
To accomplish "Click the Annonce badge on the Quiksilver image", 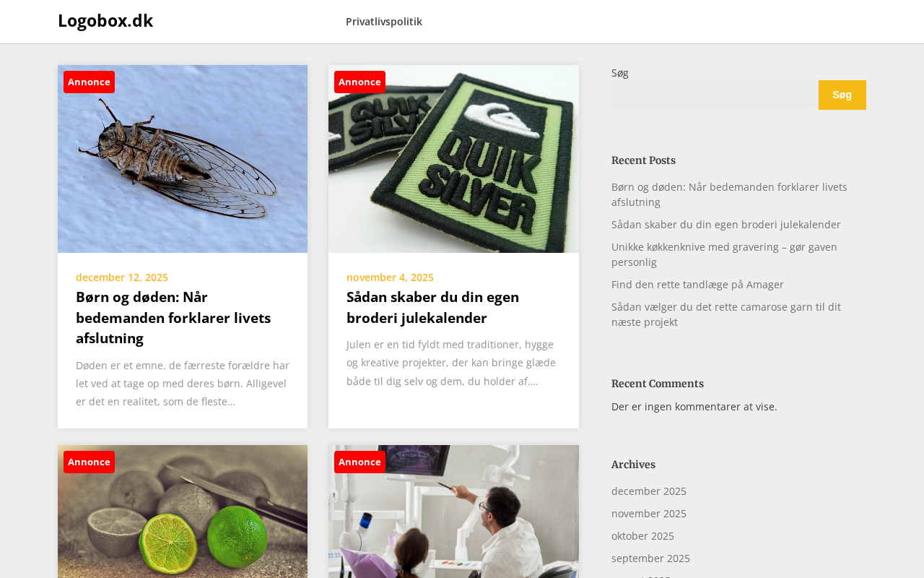I will click(359, 82).
